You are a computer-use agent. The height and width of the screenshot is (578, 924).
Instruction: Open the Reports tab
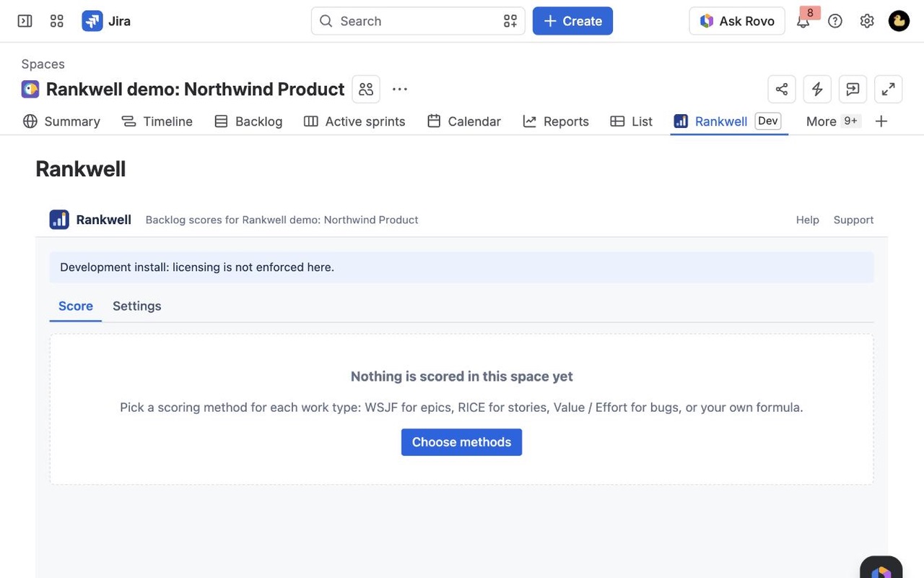pyautogui.click(x=556, y=121)
